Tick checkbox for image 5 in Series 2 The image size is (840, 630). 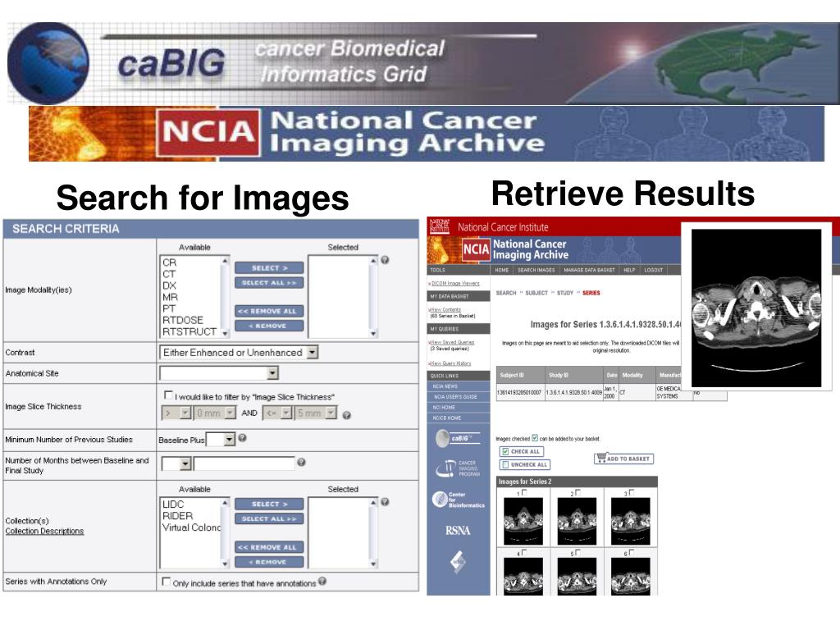click(x=578, y=552)
